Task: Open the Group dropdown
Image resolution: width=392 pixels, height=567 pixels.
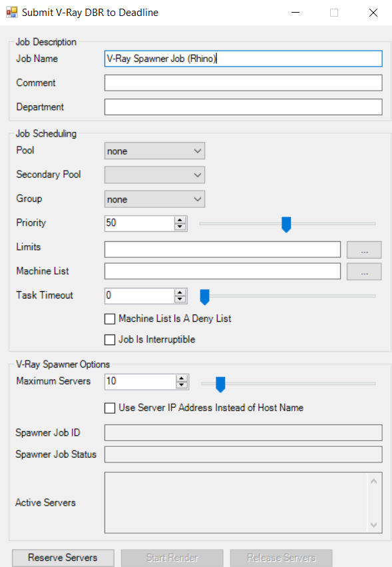Action: [x=154, y=199]
